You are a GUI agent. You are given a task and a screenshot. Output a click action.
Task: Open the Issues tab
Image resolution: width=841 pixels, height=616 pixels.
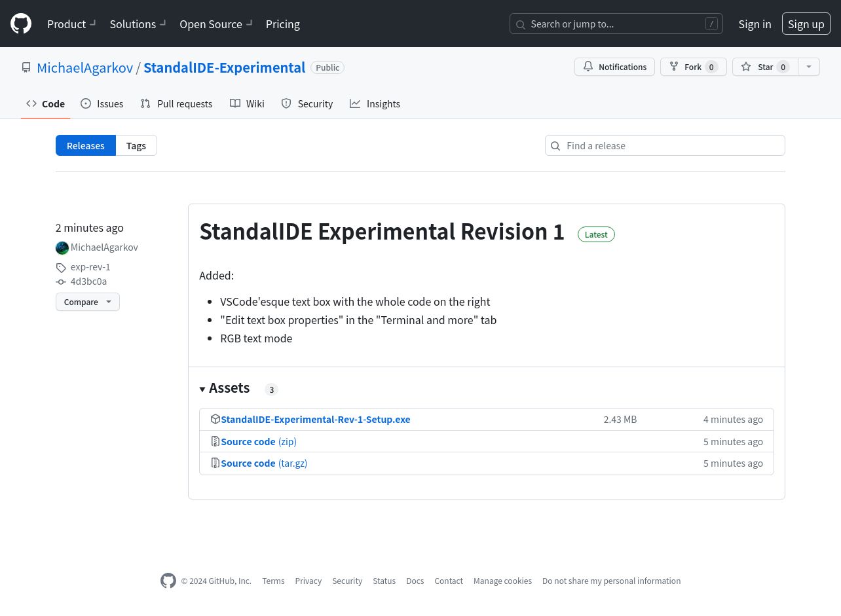102,103
